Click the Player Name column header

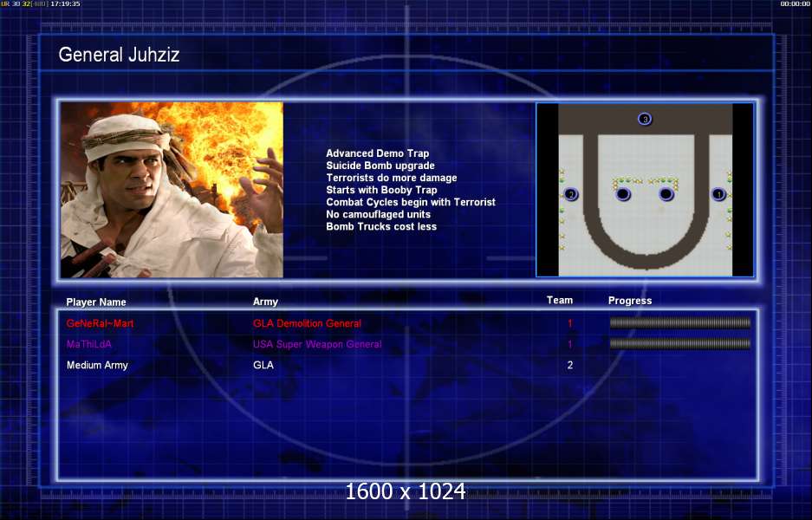pos(96,302)
